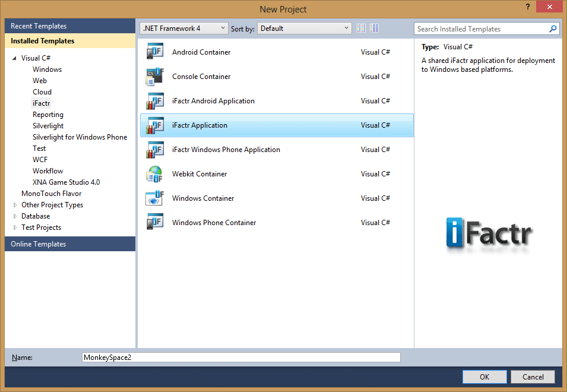Click the Search Installed Templates box
The image size is (567, 392).
click(x=481, y=29)
